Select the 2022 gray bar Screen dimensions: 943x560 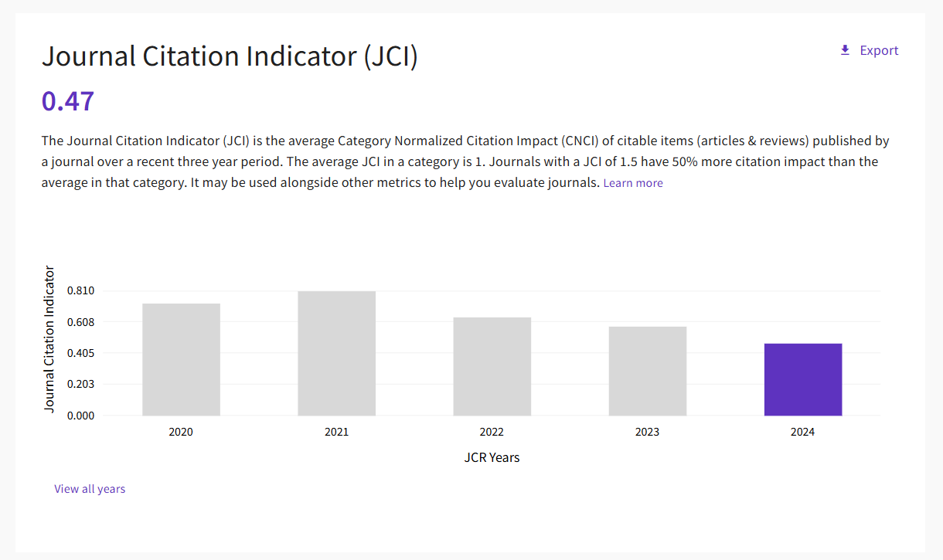492,366
